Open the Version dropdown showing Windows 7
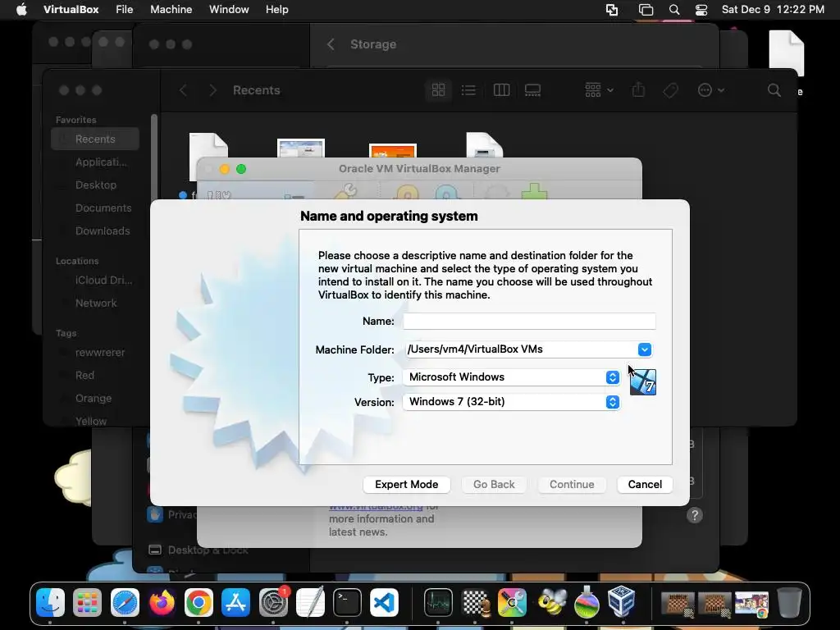 tap(511, 402)
